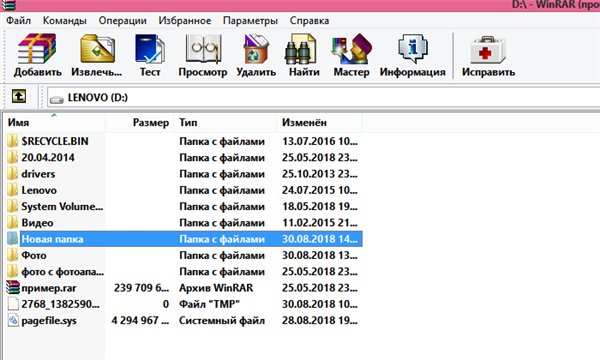Open the Избранное menu
600x360 pixels.
(185, 21)
